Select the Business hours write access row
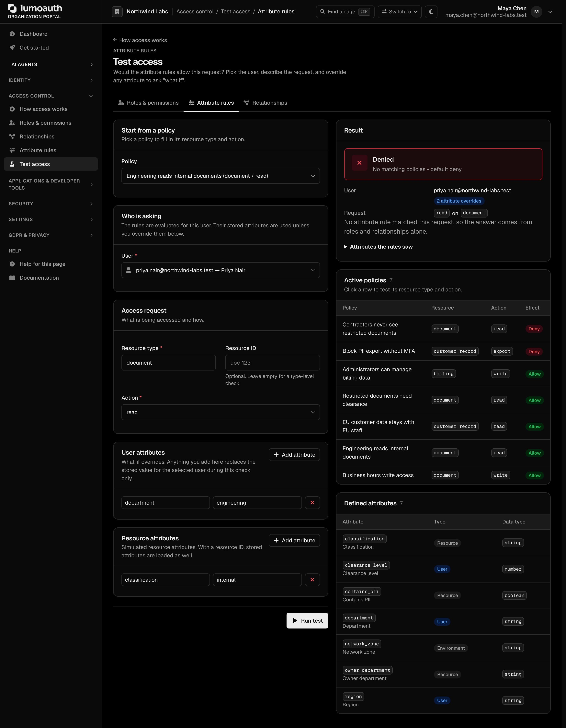Viewport: 566px width, 728px height. coord(443,475)
